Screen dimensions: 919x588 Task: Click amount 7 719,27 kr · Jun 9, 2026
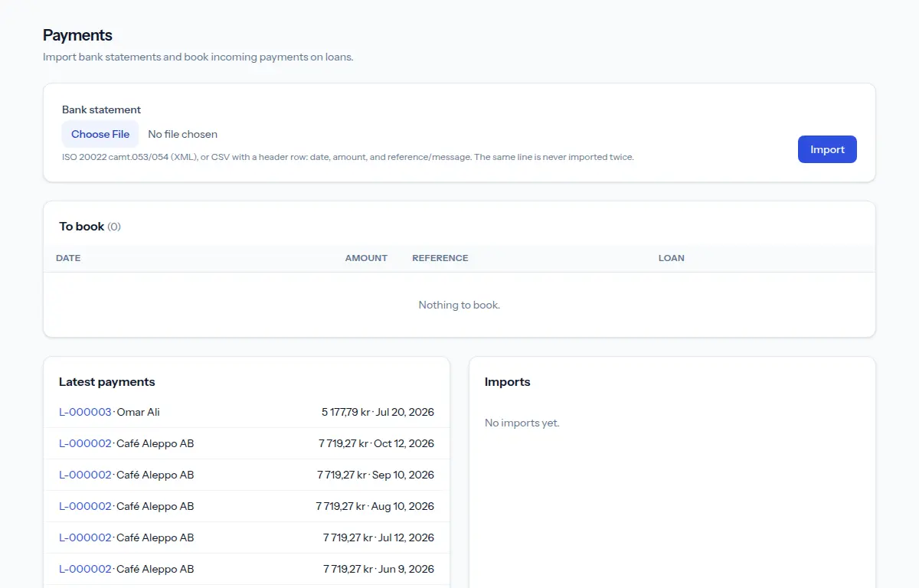tap(378, 569)
